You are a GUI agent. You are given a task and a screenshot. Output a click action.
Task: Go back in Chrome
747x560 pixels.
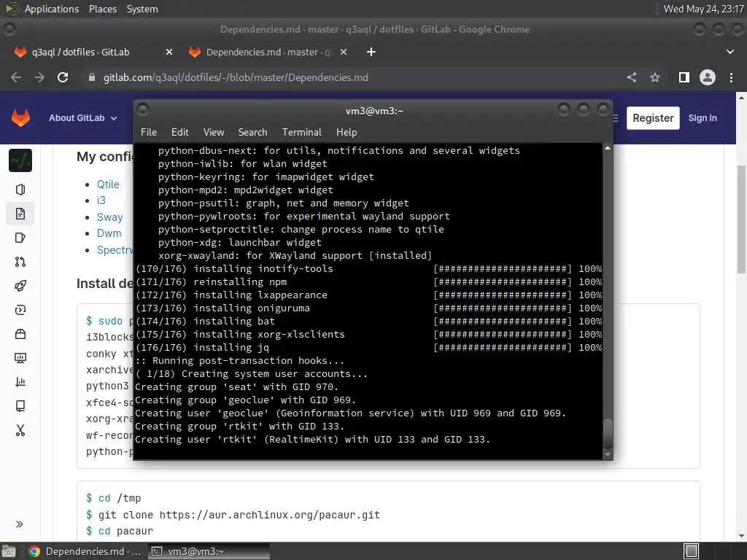pos(16,77)
